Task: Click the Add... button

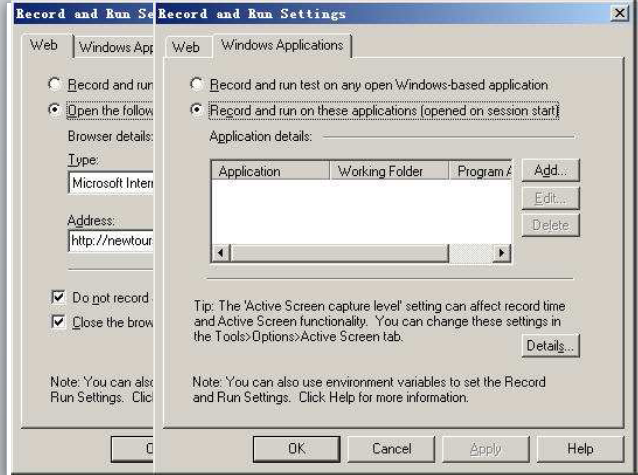Action: tap(550, 171)
